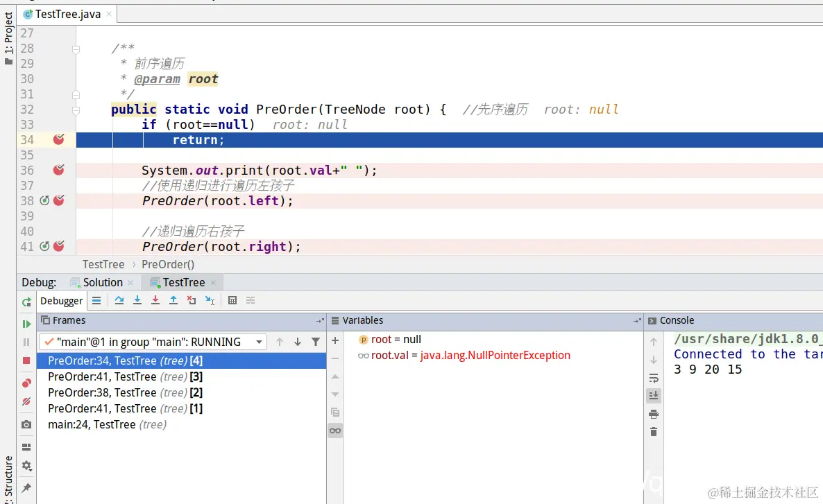The height and width of the screenshot is (504, 823).
Task: Click the Step Out icon
Action: pyautogui.click(x=173, y=300)
